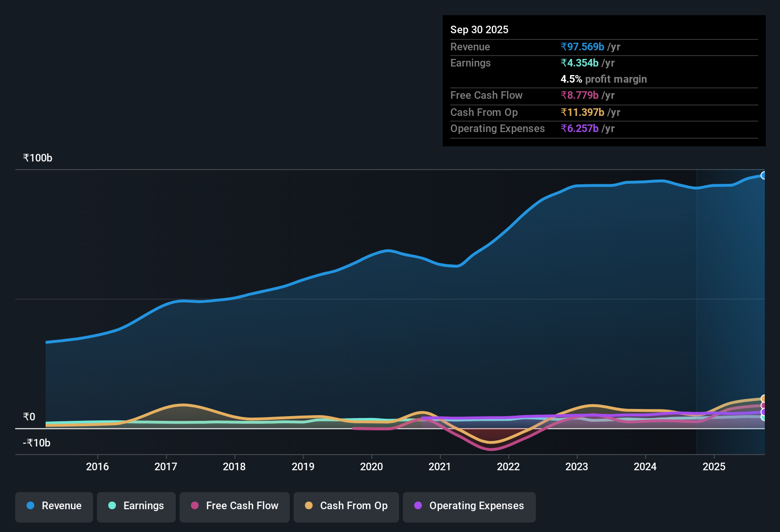The width and height of the screenshot is (780, 532).
Task: Click the orange Cash From Op marker at chart end
Action: pos(764,398)
